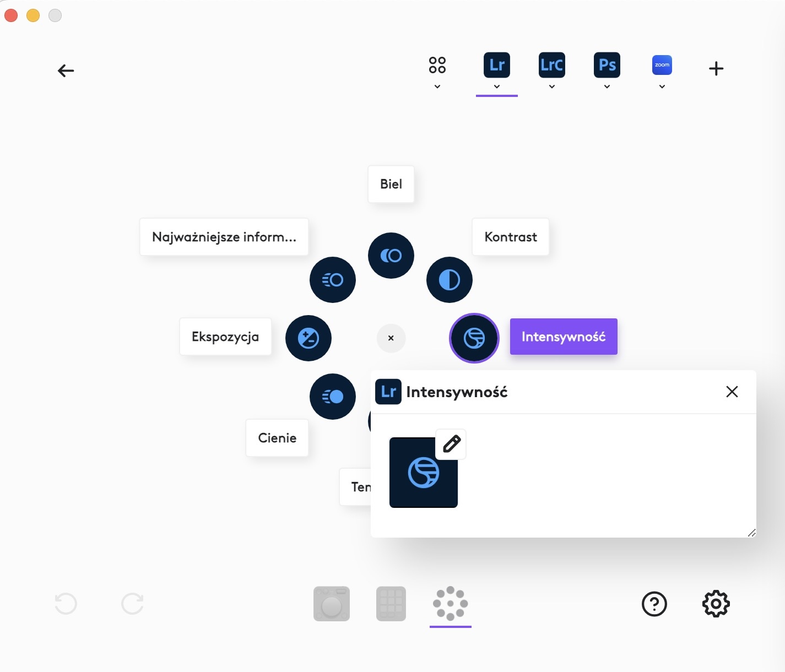
Task: Click the Ekspozycja plus-minus icon
Action: click(308, 338)
